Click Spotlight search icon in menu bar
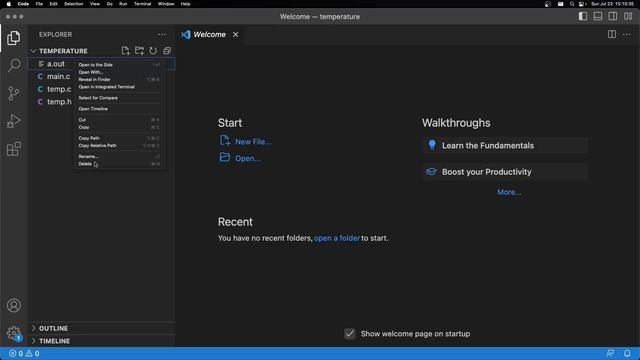 pos(572,4)
